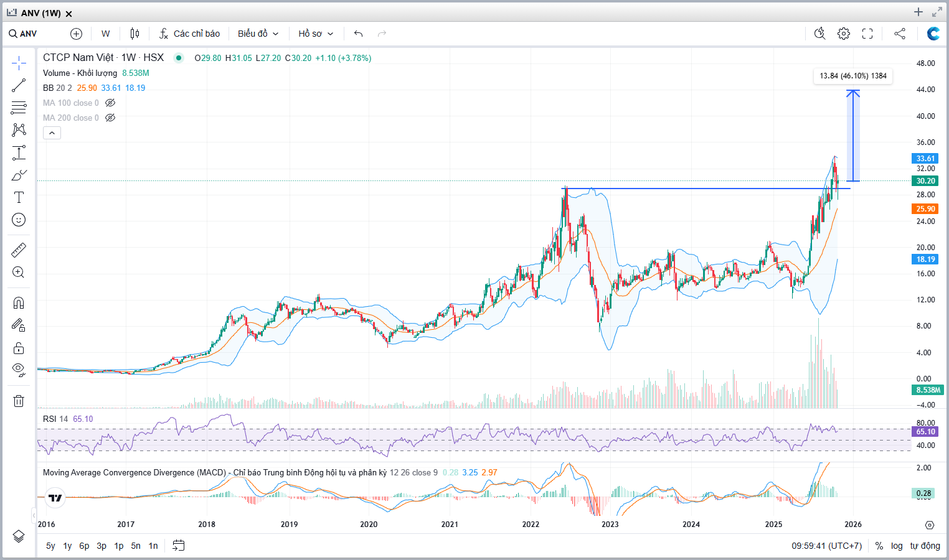Activate the ruler measure tool
This screenshot has width=949, height=560.
point(19,250)
